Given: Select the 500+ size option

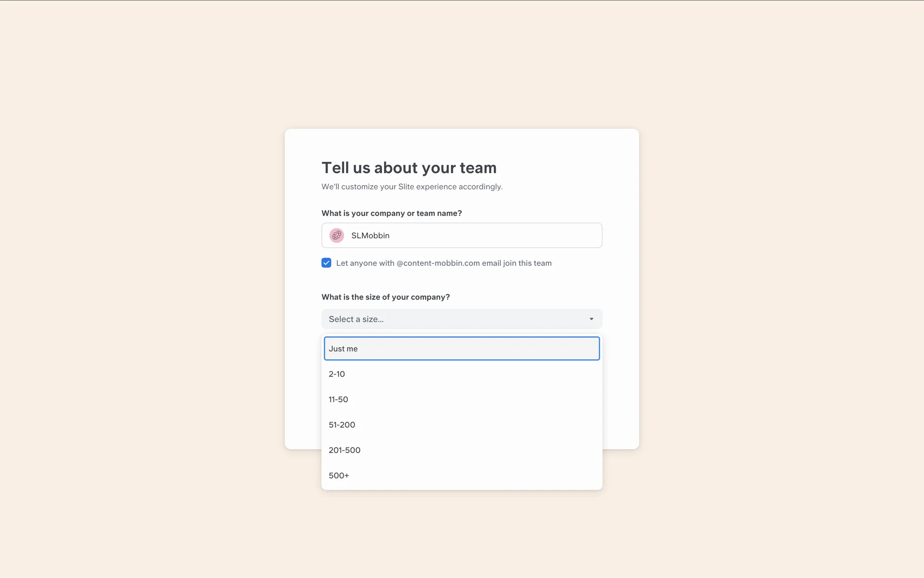Looking at the screenshot, I should pyautogui.click(x=339, y=475).
